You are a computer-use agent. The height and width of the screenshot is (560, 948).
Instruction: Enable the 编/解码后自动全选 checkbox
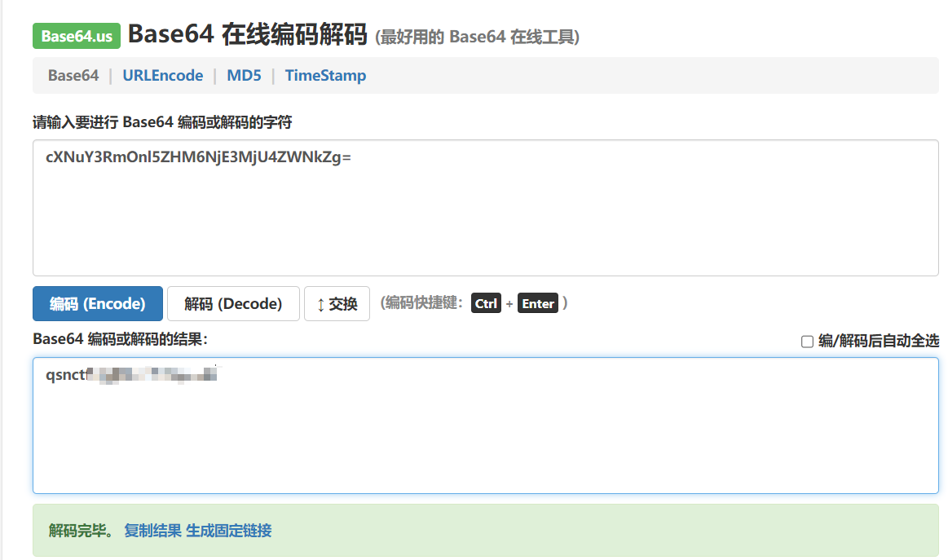tap(806, 342)
